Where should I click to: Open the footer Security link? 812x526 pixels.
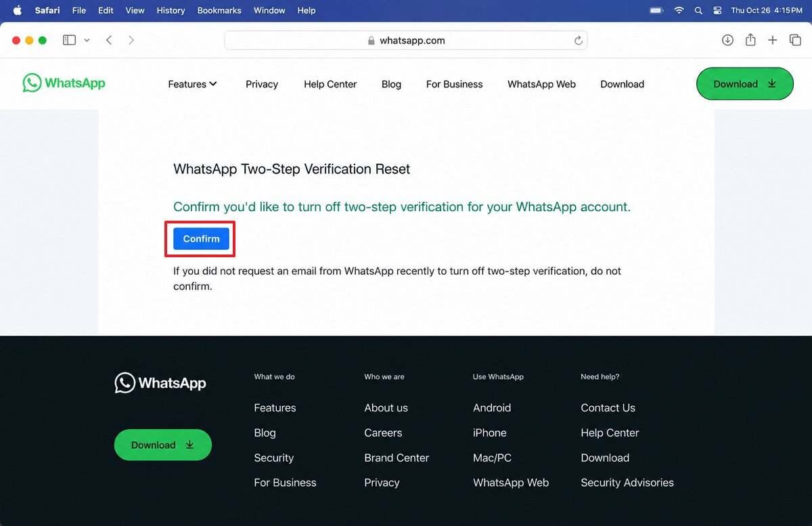273,458
